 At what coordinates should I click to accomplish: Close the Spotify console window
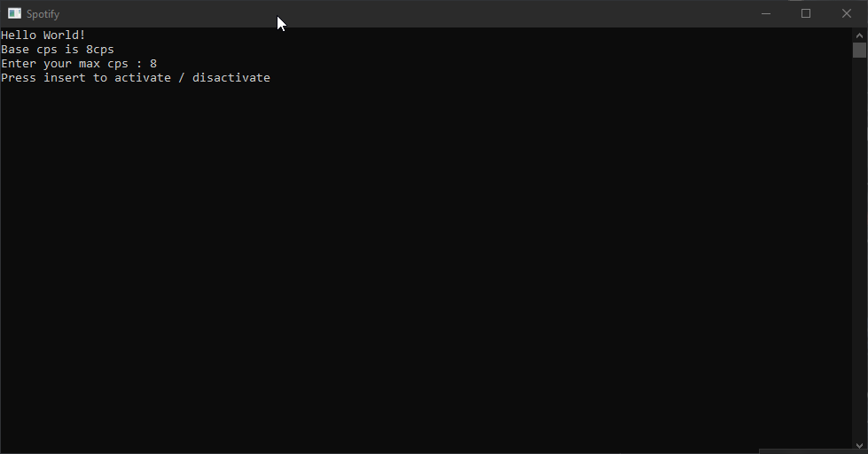847,13
